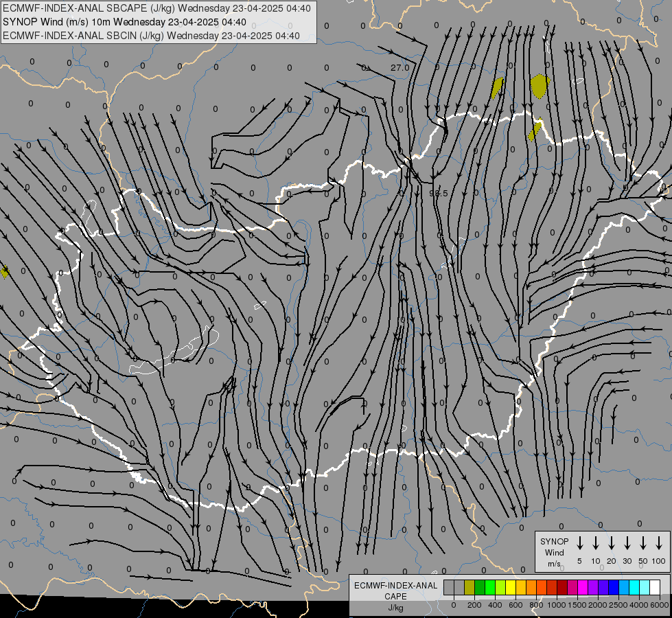Click the 'm/s' unit in wind legend
Screen dimensions: 672x618
[x=554, y=564]
